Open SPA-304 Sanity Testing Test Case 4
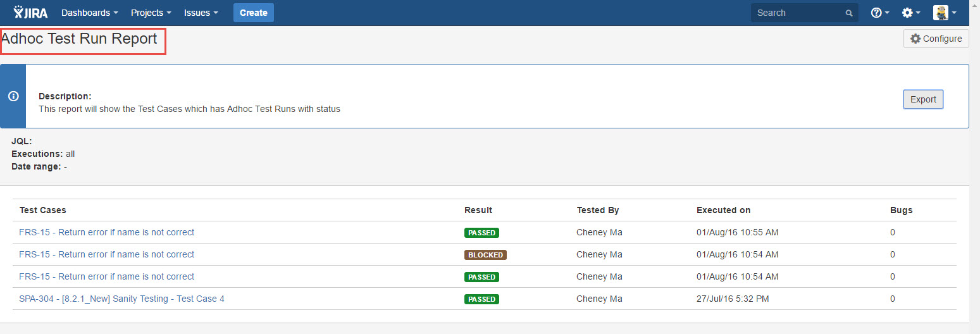This screenshot has height=334, width=980. pos(121,299)
